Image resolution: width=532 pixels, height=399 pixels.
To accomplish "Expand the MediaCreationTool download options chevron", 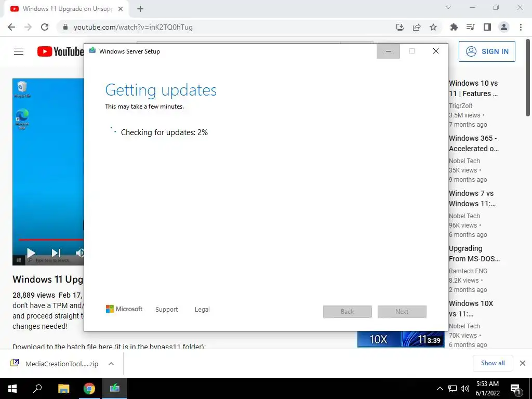I will 111,364.
